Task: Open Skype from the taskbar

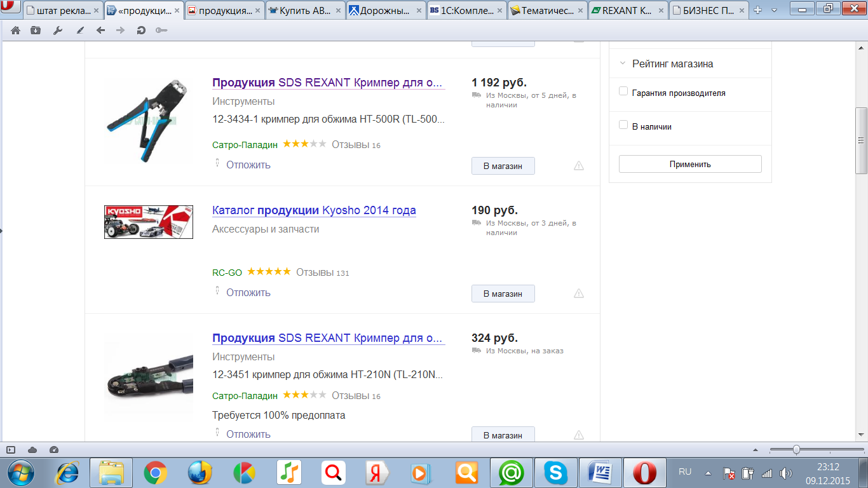Action: (556, 473)
